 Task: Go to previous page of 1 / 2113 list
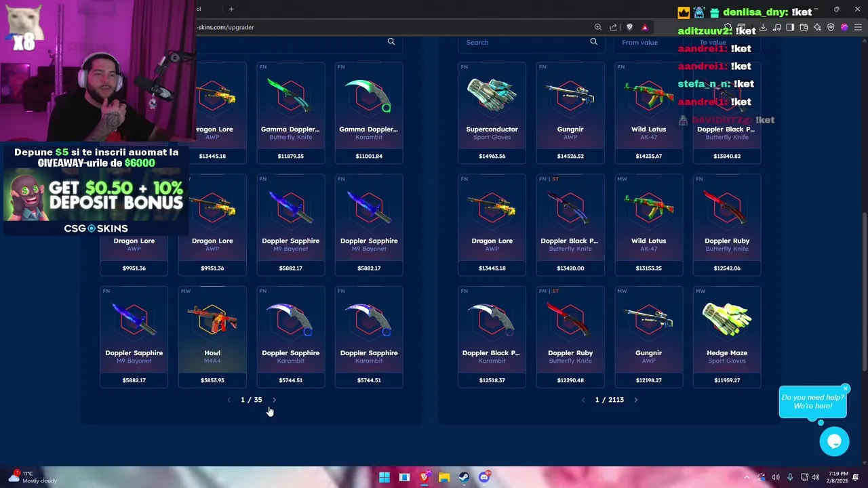[583, 400]
